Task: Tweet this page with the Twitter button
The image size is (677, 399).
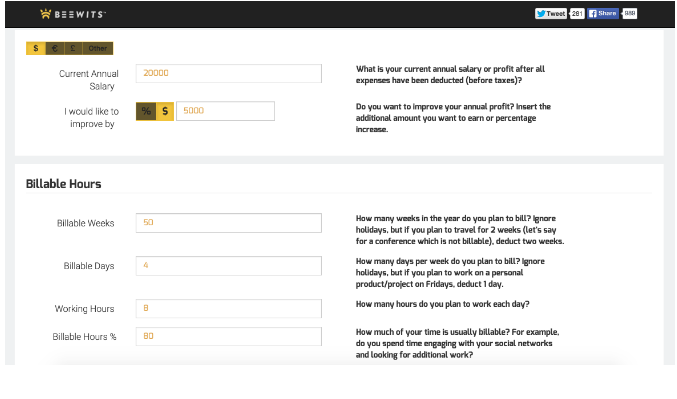Action: (550, 14)
